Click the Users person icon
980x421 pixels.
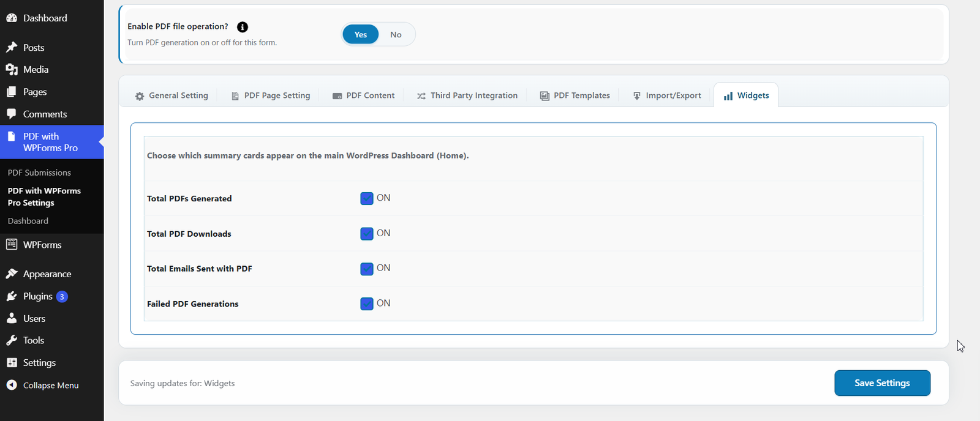[12, 318]
